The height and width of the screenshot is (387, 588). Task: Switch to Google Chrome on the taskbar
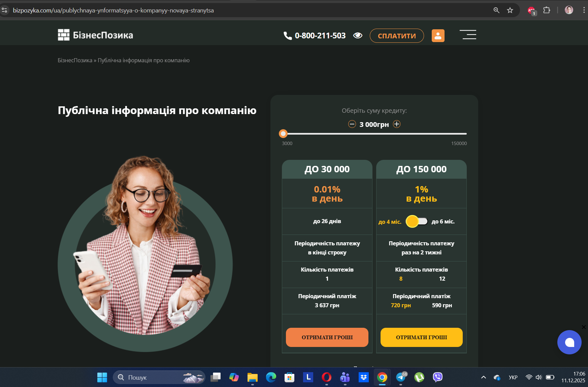(382, 377)
